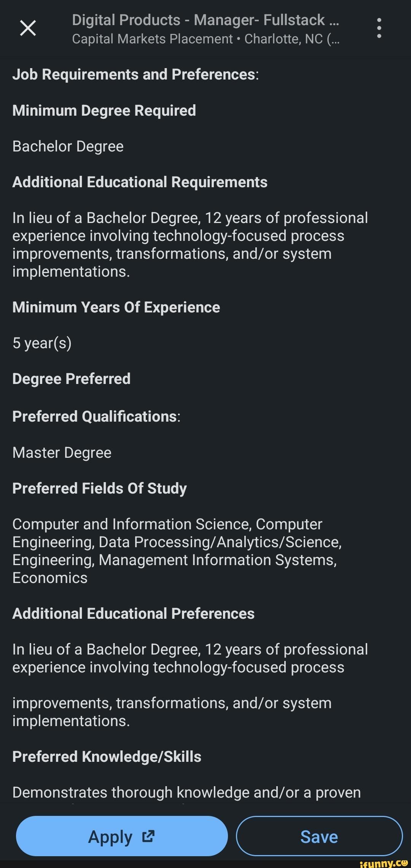Select the Capital Markets Placement company subtitle
Screen dimensions: 411x868
point(152,39)
